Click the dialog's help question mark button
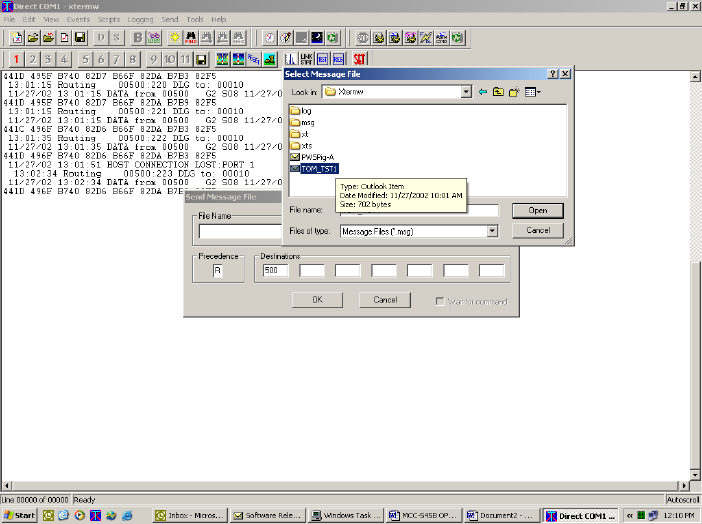The height and width of the screenshot is (524, 702). [553, 74]
